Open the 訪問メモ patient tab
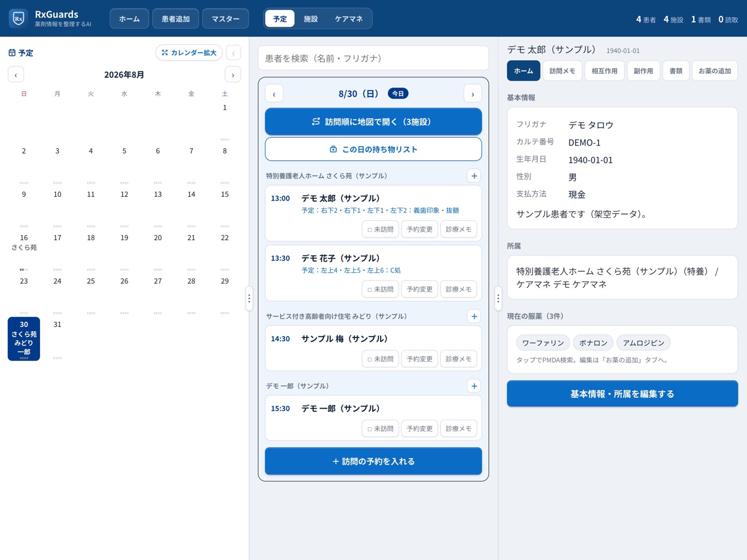This screenshot has width=747, height=560. click(x=562, y=71)
